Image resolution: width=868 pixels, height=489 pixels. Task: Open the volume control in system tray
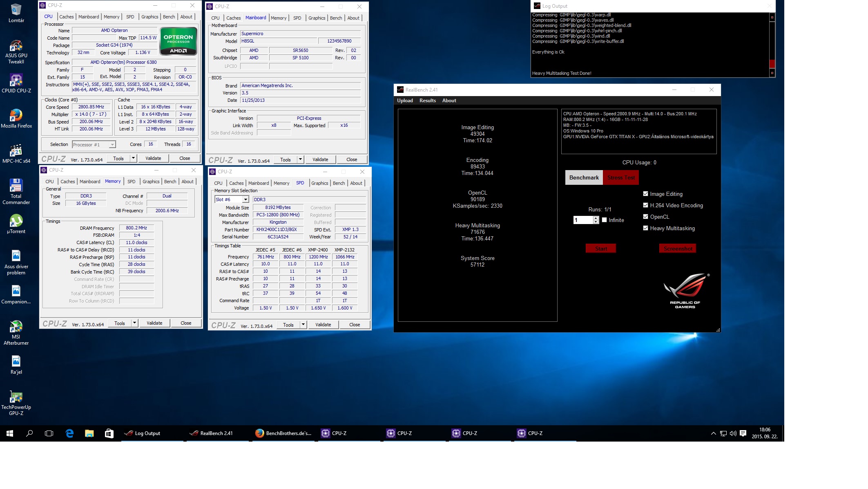point(733,433)
